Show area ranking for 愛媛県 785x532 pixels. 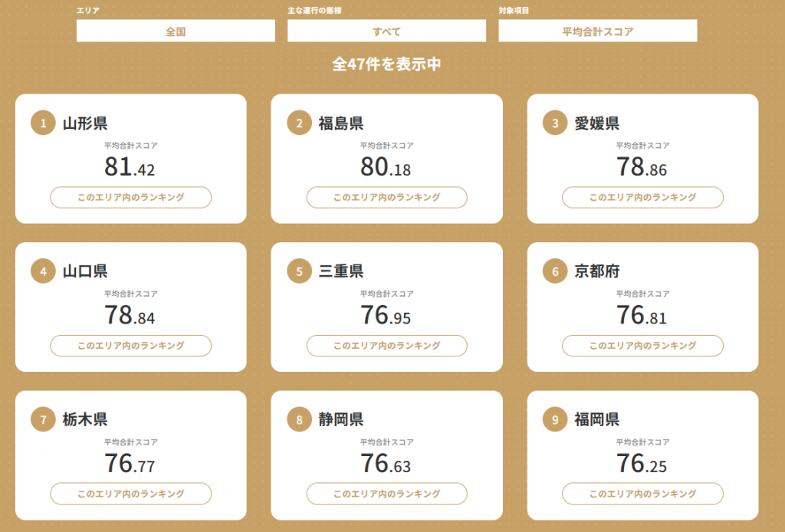click(x=642, y=198)
